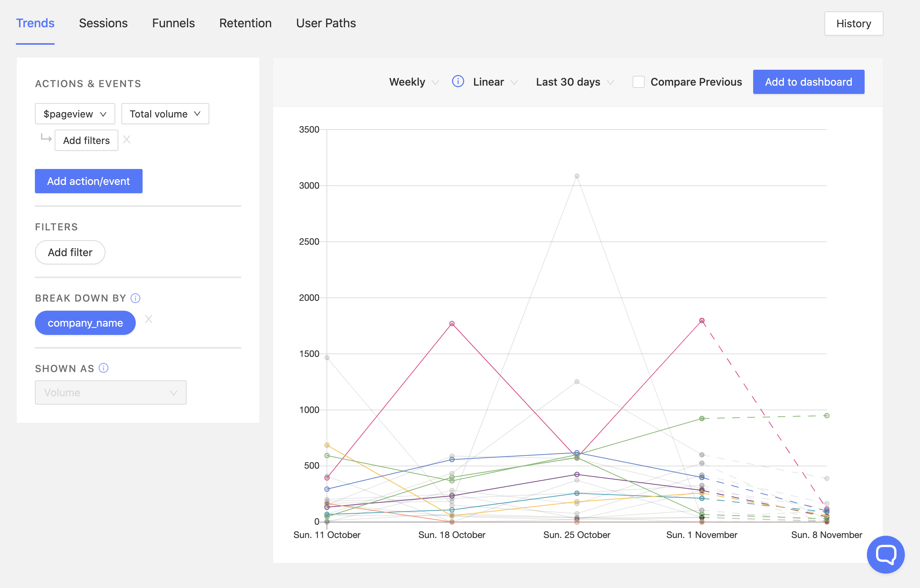Click the gray peak point above 3000
The image size is (920, 588).
pyautogui.click(x=576, y=177)
